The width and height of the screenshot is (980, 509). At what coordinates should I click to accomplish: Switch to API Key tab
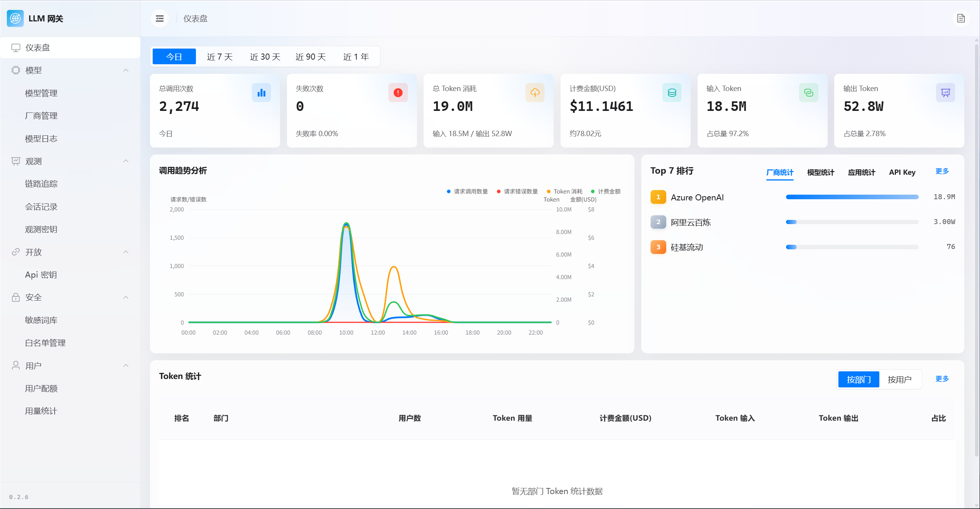click(902, 172)
